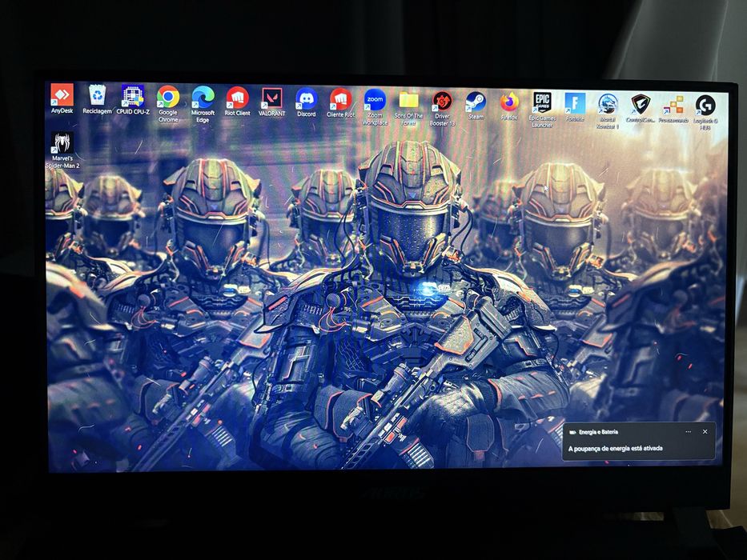The height and width of the screenshot is (560, 747).
Task: Select the VALORANT desktop shortcut
Action: [272, 102]
